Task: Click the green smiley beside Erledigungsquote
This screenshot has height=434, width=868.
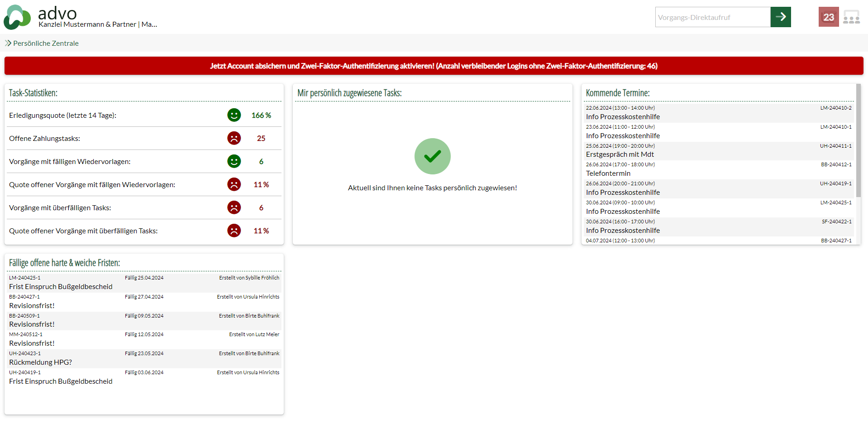Action: 234,115
